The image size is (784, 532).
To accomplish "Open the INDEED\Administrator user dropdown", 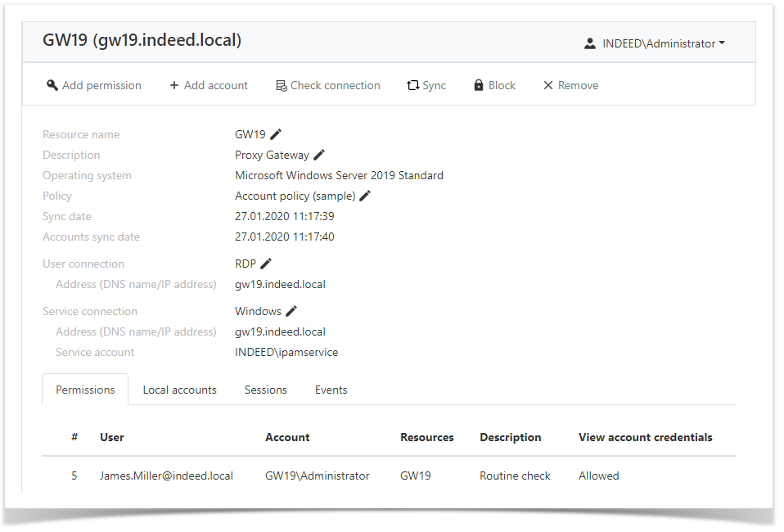I will [x=655, y=43].
